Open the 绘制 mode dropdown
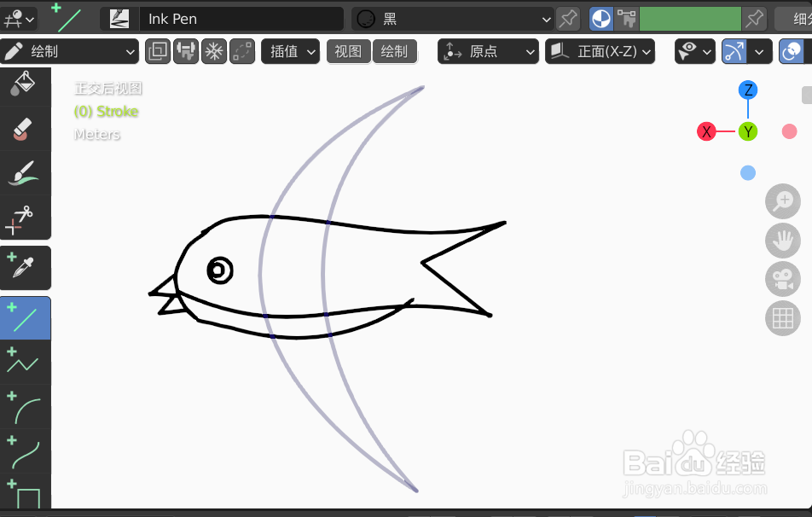The image size is (812, 517). tap(70, 51)
